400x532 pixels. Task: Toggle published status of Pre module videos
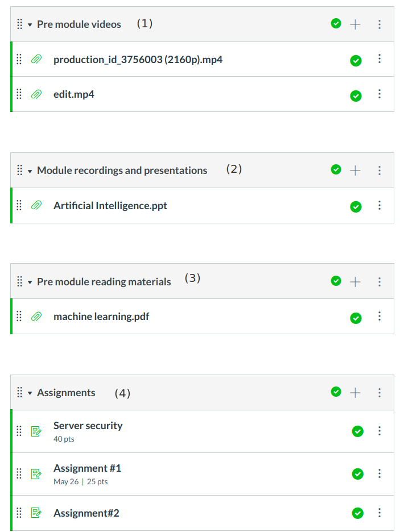[336, 23]
